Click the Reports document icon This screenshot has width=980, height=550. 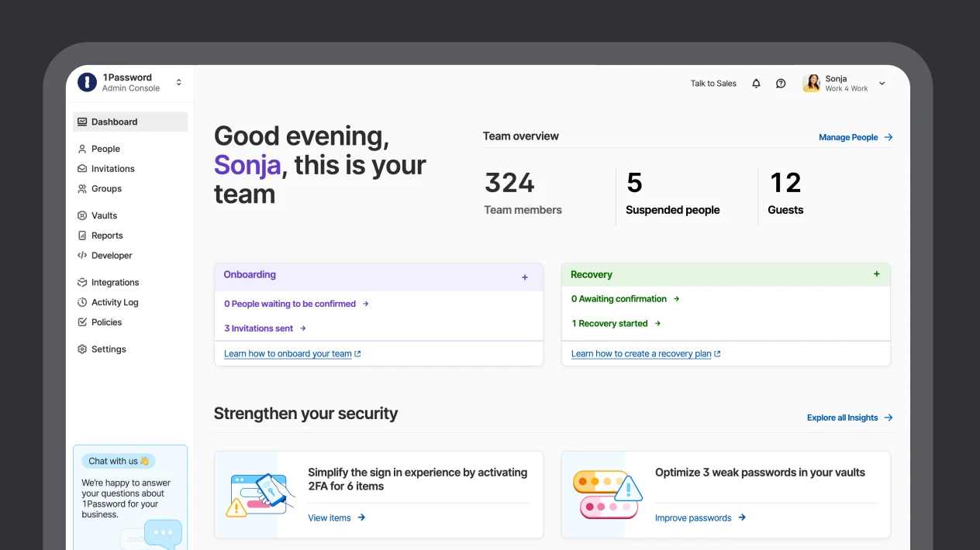(82, 235)
